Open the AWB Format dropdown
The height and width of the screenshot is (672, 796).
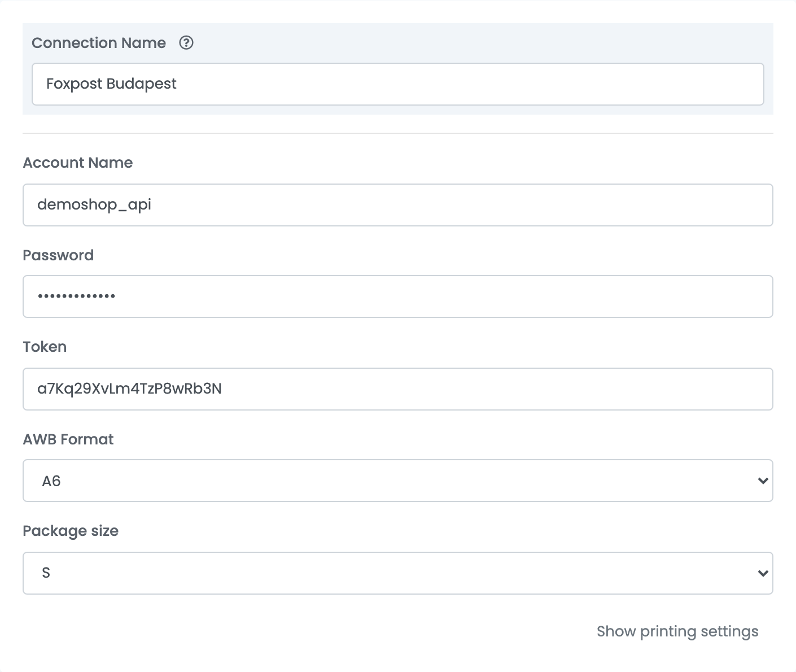click(x=398, y=481)
